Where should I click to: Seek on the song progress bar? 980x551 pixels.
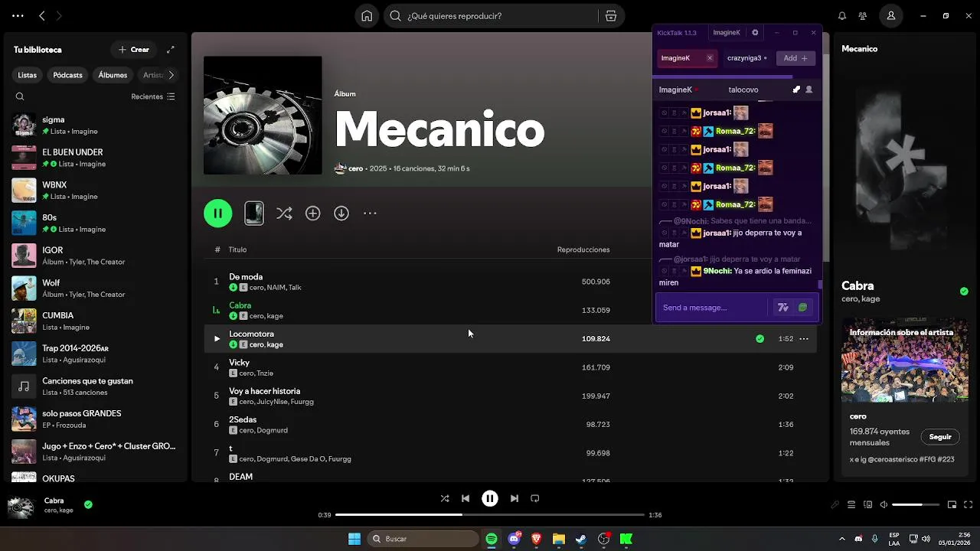click(x=490, y=515)
